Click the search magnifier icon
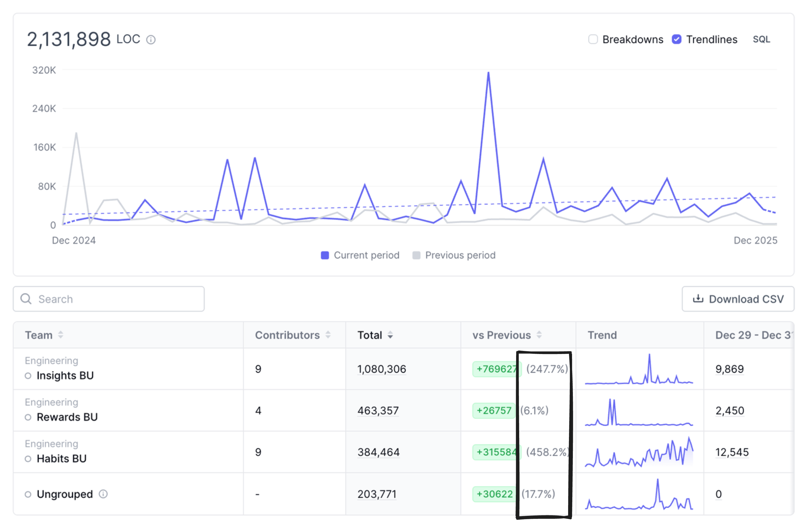This screenshot has height=532, width=808. (x=26, y=299)
